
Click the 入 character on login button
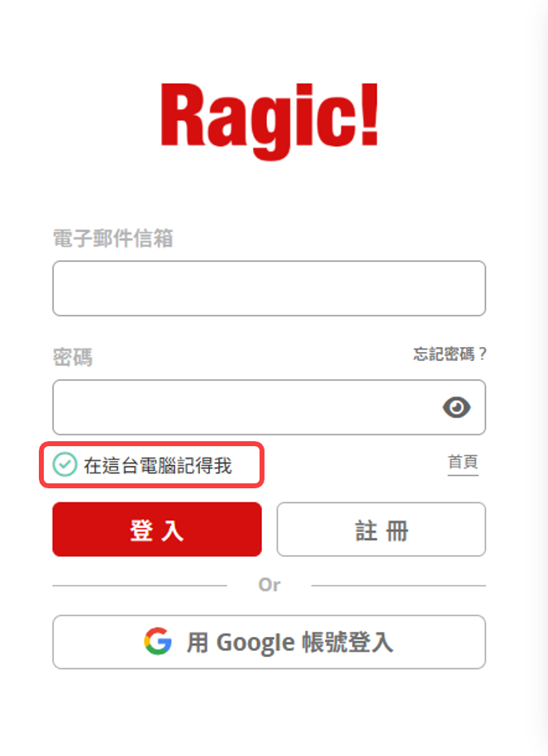click(x=172, y=530)
